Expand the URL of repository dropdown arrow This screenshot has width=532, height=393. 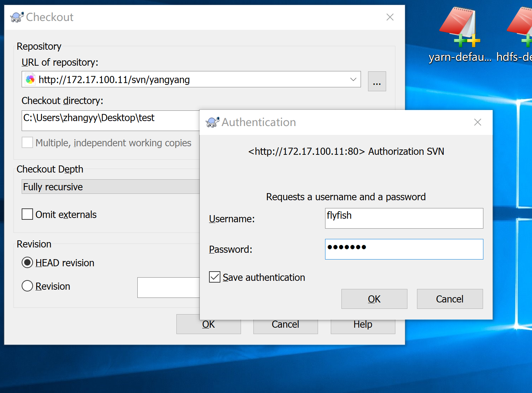353,80
